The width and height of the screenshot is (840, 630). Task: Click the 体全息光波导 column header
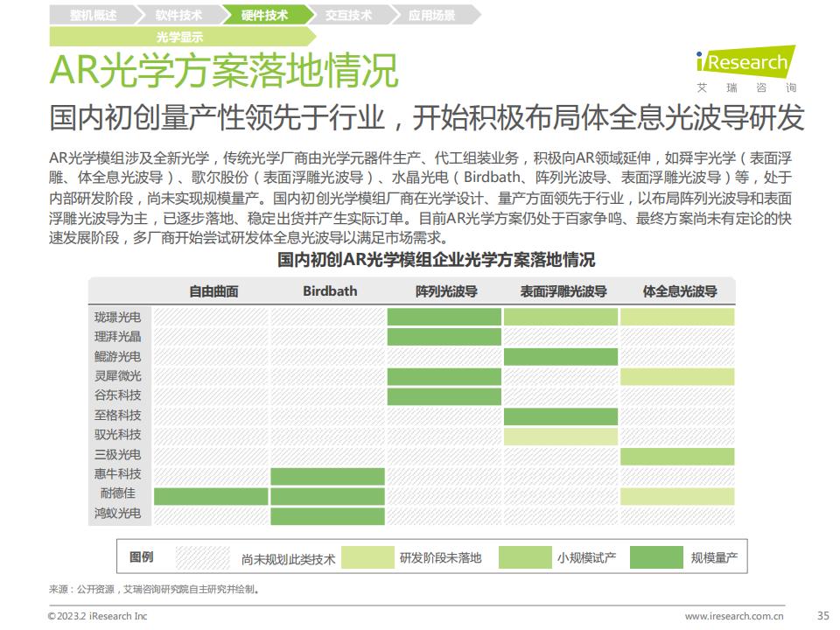(679, 291)
